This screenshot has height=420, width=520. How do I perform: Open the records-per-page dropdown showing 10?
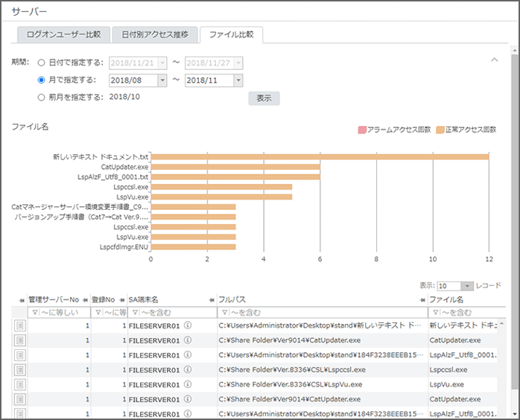click(x=467, y=286)
